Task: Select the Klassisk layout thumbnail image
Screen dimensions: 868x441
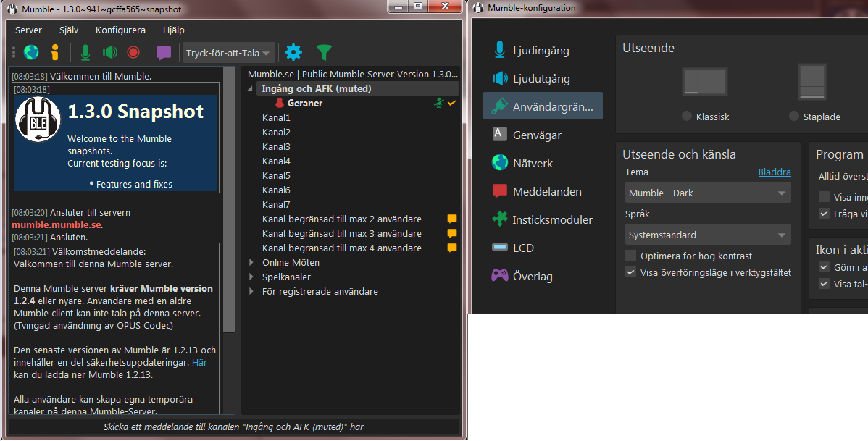Action: 705,82
